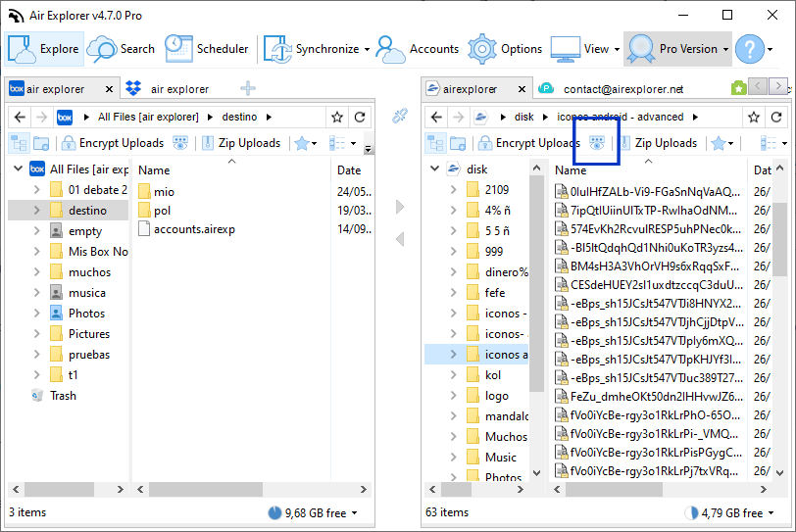Expand the destino folder in tree
796x532 pixels.
coord(36,210)
